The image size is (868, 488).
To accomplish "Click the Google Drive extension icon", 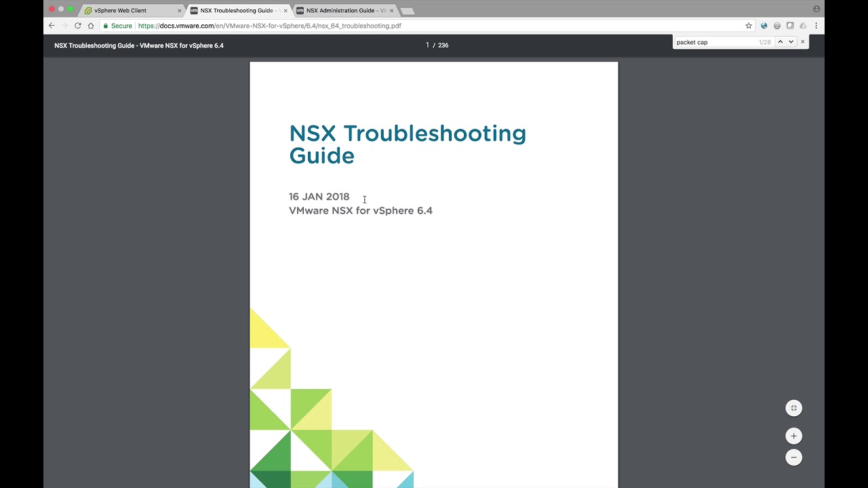I will (803, 26).
